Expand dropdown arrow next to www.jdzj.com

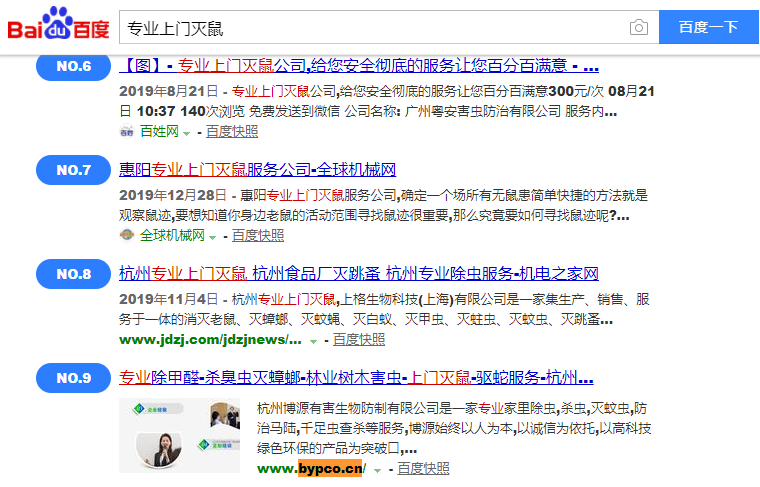click(x=314, y=341)
